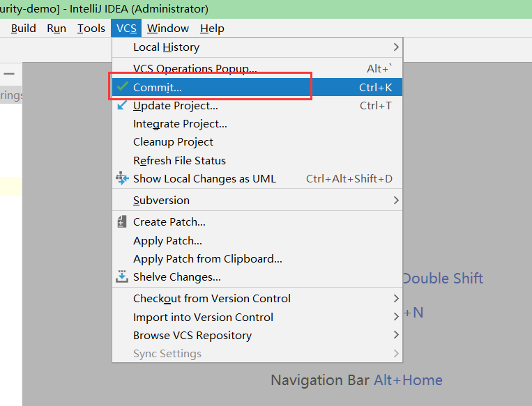Choose Refresh File Status entry
Image resolution: width=532 pixels, height=406 pixels.
(257, 160)
